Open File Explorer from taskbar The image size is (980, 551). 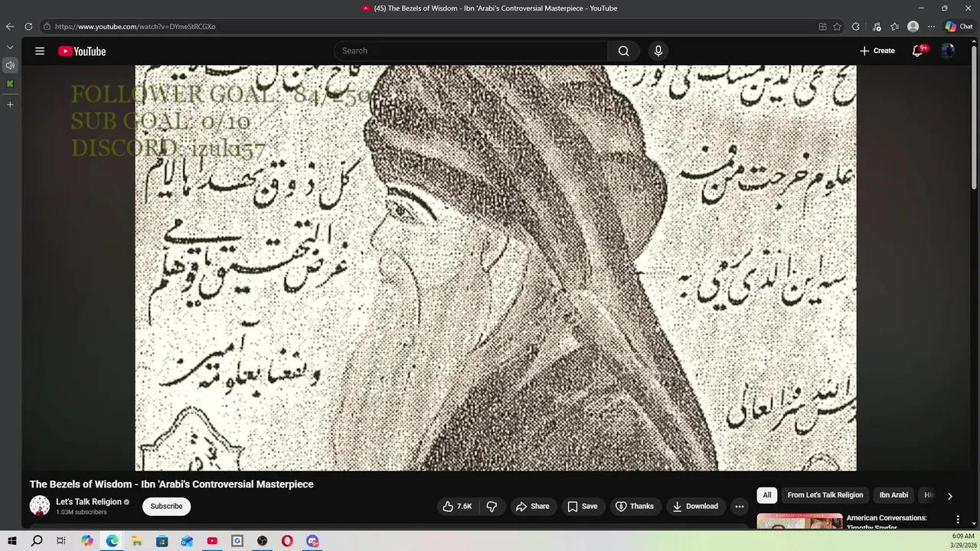[x=137, y=541]
